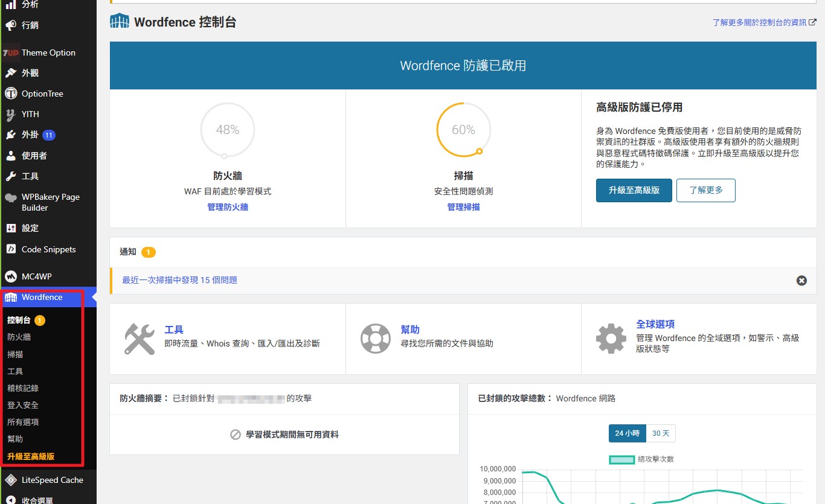This screenshot has height=504, width=825.
Task: Click the wrench-and-screwdriver 工具 card icon
Action: [140, 339]
